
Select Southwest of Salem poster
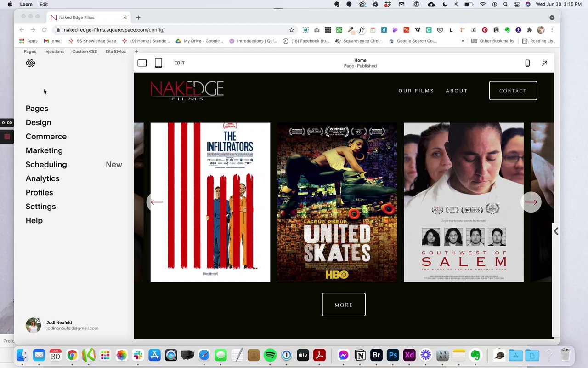[464, 202]
